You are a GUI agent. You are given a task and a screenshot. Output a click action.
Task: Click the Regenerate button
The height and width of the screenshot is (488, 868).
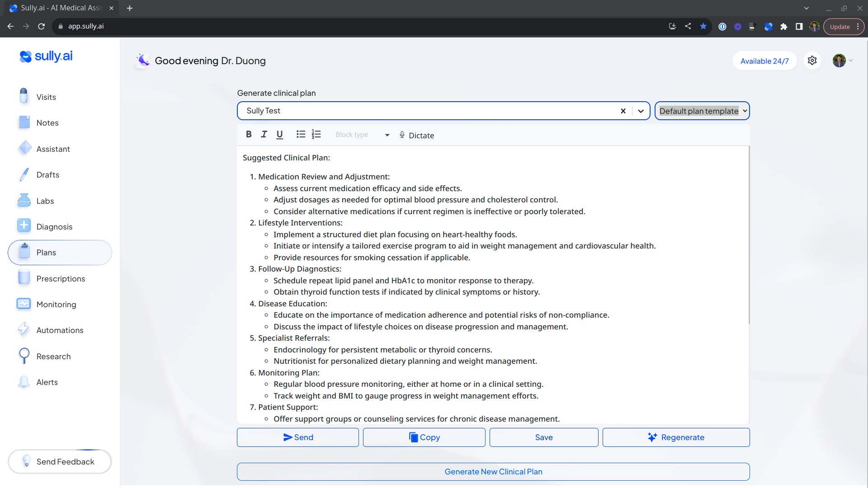coord(676,437)
